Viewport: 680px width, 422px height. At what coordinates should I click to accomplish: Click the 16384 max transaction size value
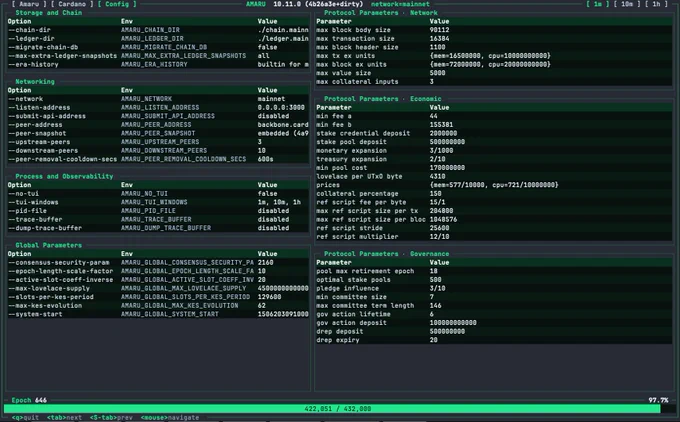tap(439, 39)
